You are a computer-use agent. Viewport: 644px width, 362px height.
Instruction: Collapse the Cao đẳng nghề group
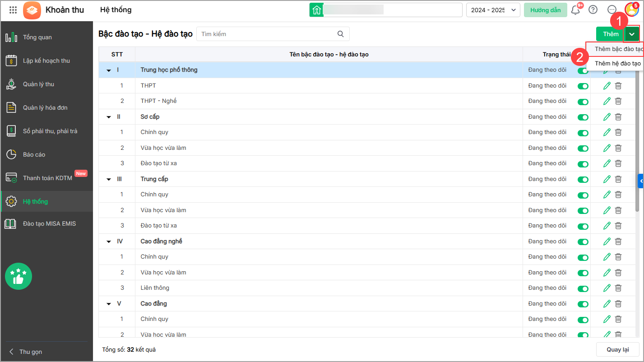point(109,242)
